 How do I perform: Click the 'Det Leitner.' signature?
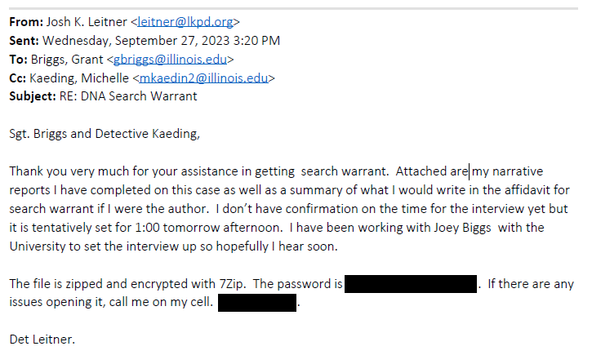pos(42,340)
